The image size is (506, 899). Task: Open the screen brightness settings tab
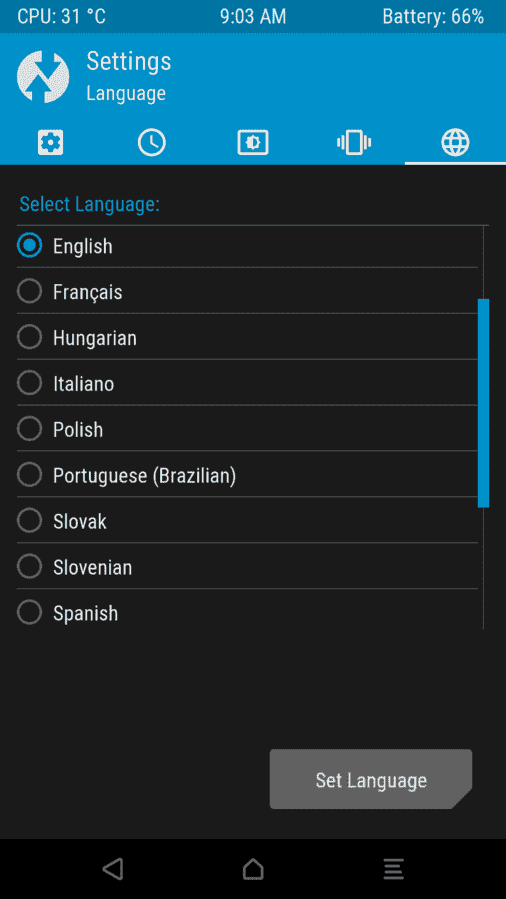[253, 142]
